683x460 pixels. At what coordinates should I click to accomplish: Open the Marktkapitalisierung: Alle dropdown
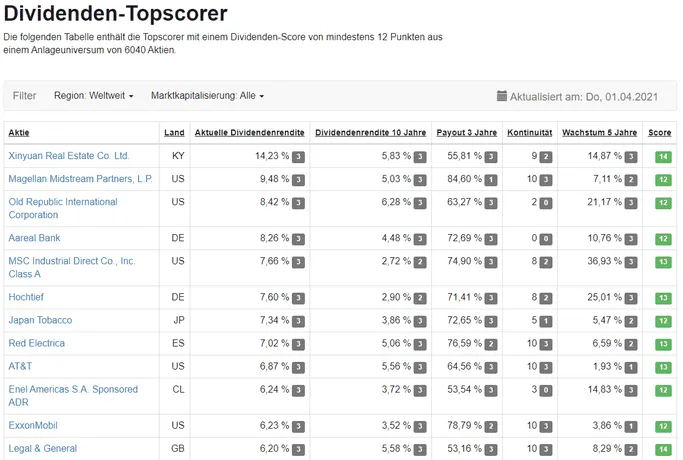tap(207, 95)
